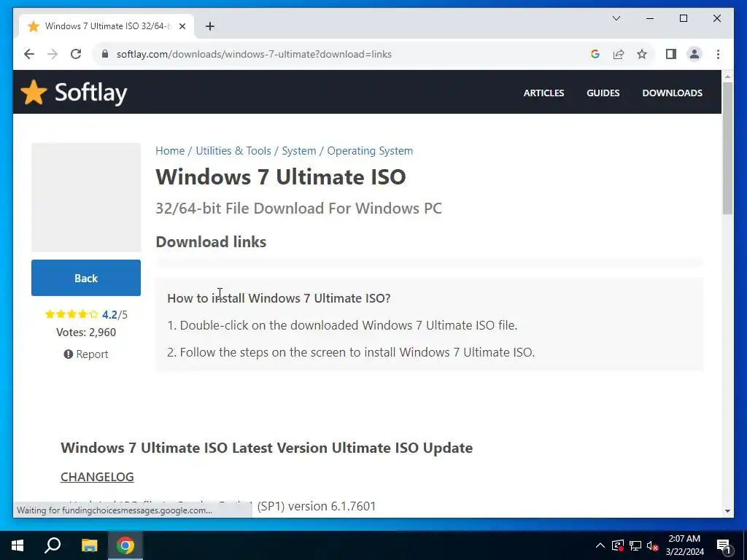
Task: Reload the Softlay page
Action: 76,54
